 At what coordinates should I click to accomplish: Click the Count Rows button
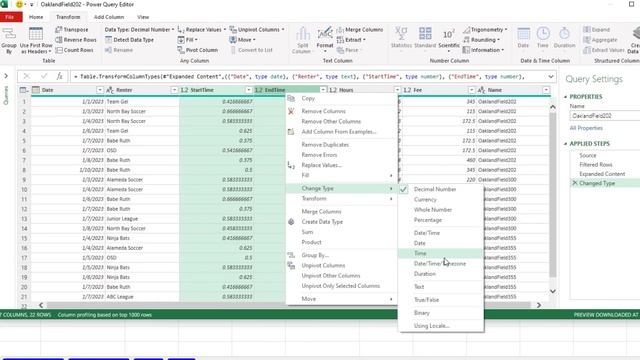(74, 50)
